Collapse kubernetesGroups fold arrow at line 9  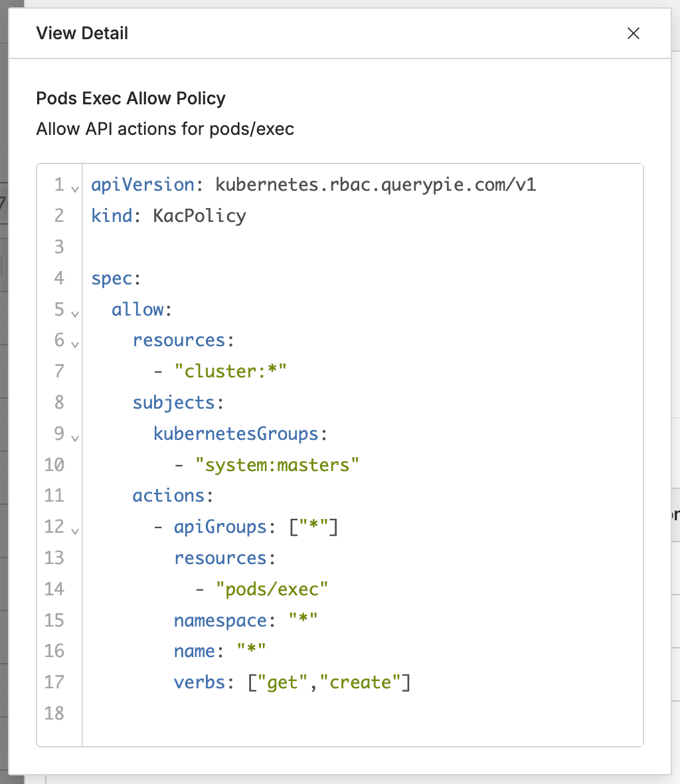(75, 438)
